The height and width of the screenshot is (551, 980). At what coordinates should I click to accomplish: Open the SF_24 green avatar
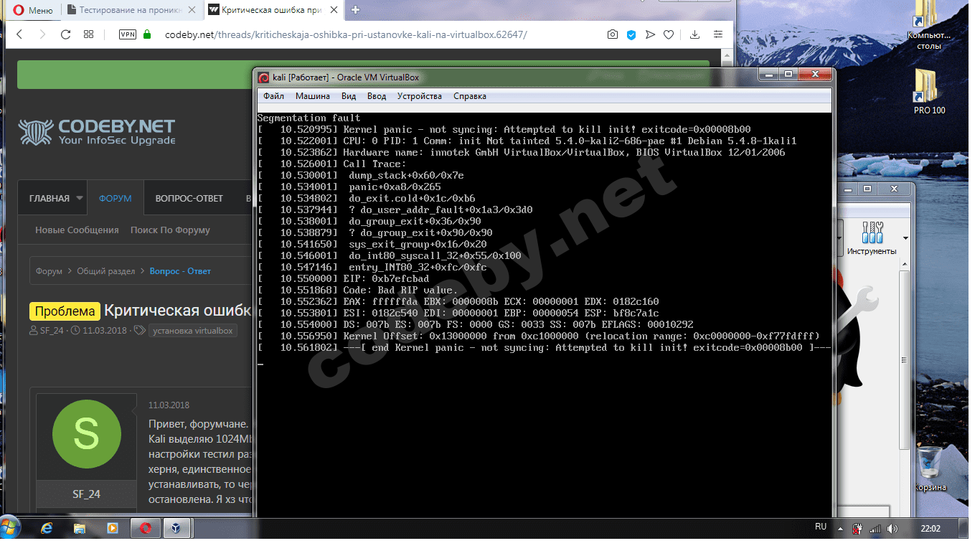pos(86,433)
